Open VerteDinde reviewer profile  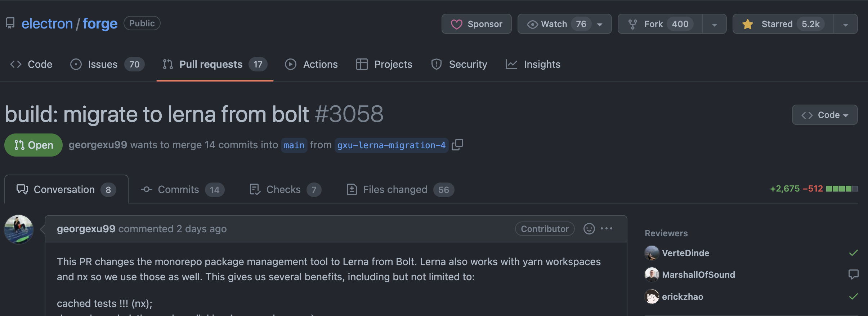[686, 253]
